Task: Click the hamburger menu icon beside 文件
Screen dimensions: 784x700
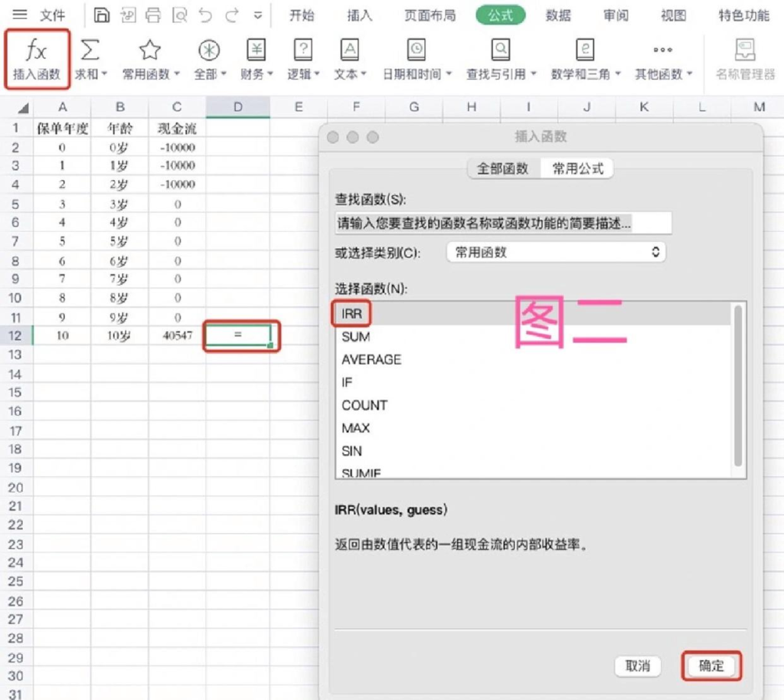Action: [x=20, y=15]
